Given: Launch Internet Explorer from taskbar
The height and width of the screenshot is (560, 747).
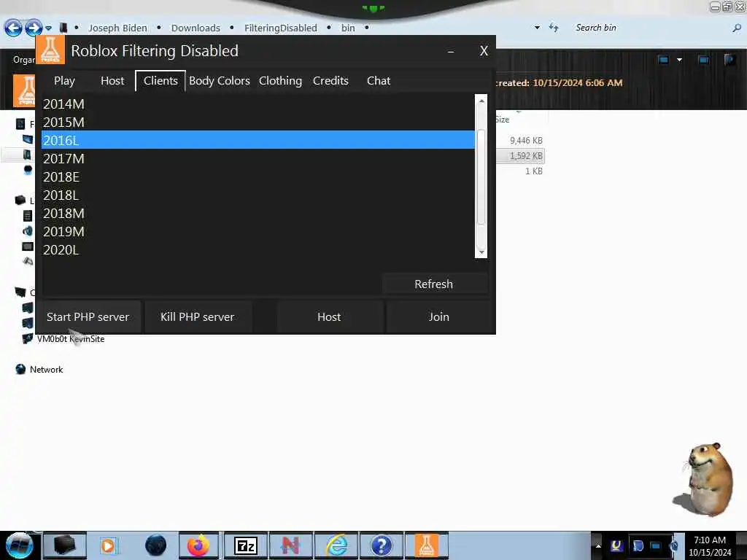Looking at the screenshot, I should tap(337, 545).
